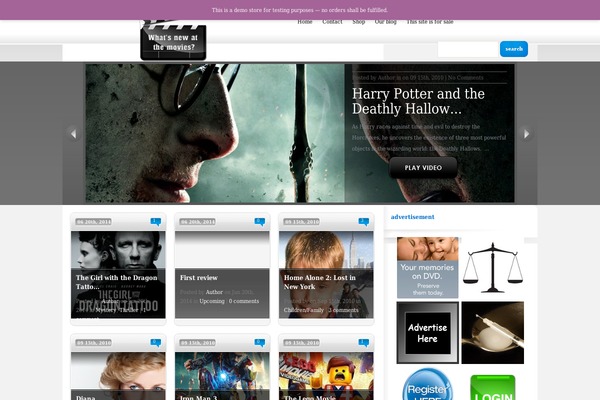Click the advertisement sidebar heading
The height and width of the screenshot is (400, 600).
tap(412, 217)
